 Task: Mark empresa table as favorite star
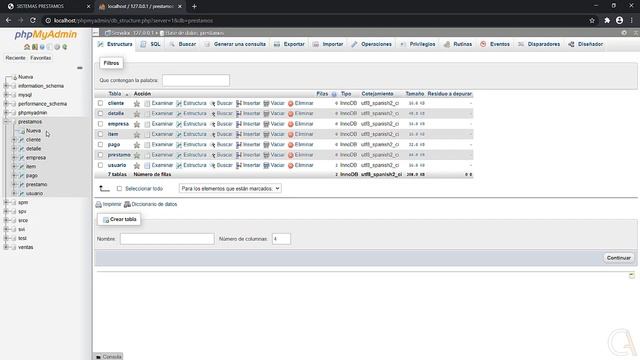137,124
